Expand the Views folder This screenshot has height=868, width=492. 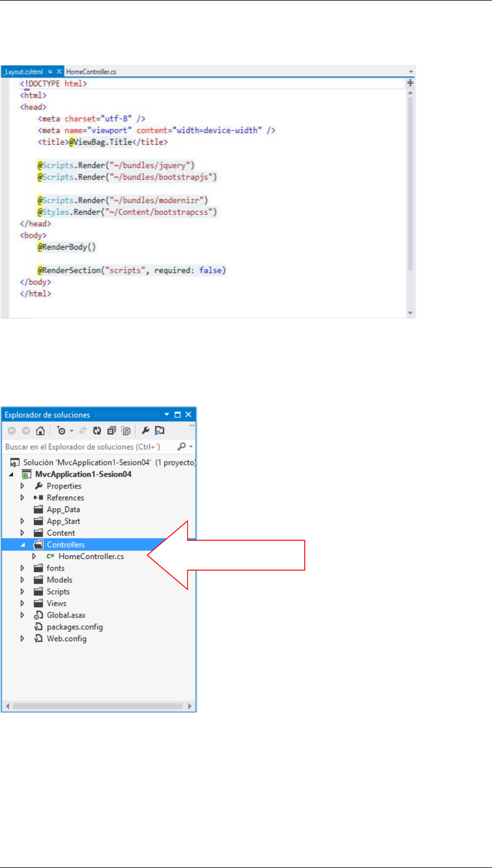(22, 603)
